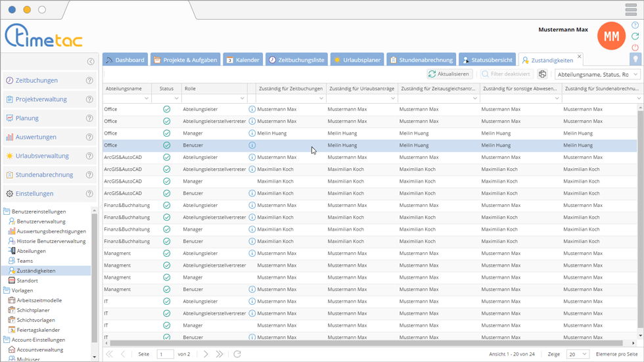Open the Status column filter dropdown

(x=173, y=99)
